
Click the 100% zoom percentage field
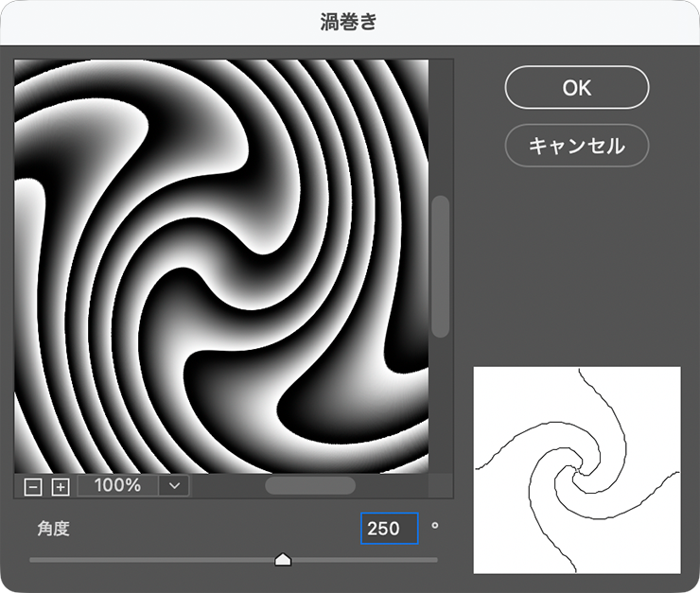point(118,485)
